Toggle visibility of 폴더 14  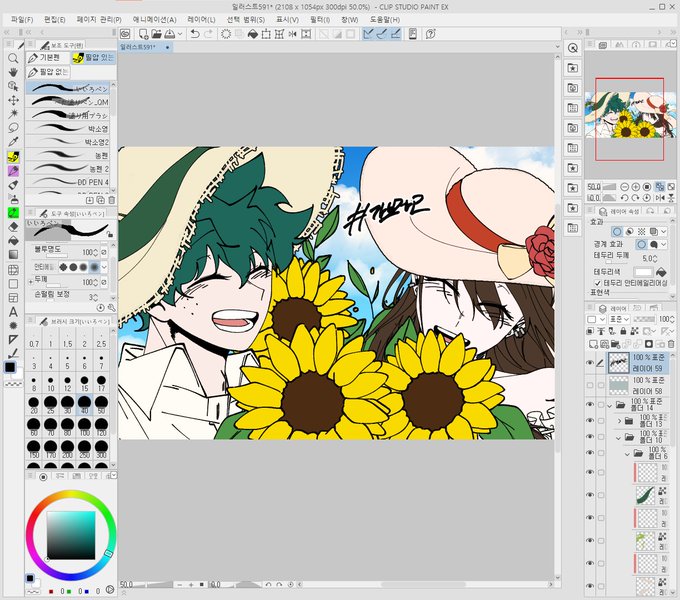tap(590, 405)
